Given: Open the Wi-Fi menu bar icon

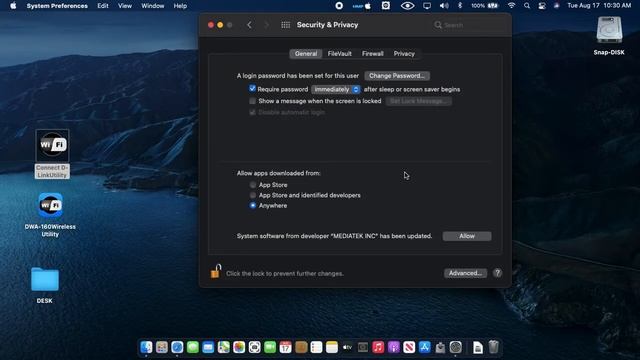Looking at the screenshot, I should pos(511,6).
